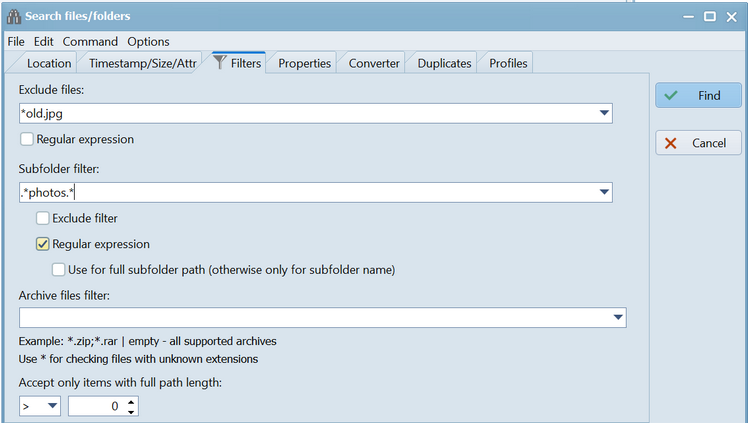Click the funnel icon on Filters tab
The width and height of the screenshot is (748, 423).
[220, 63]
